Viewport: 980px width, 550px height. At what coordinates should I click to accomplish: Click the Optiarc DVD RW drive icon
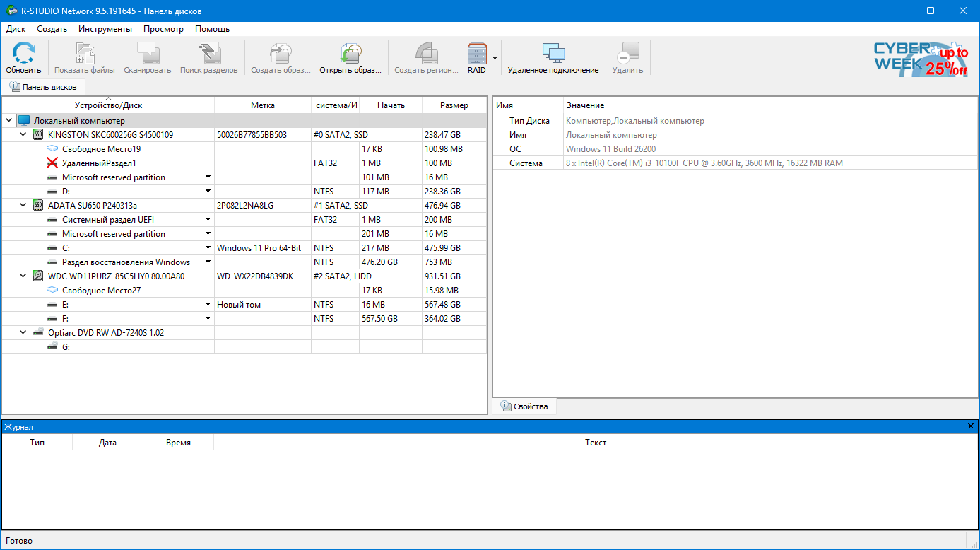(38, 333)
